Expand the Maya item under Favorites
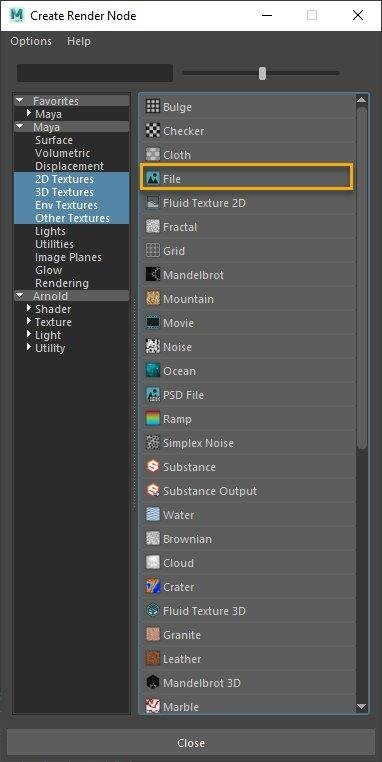The image size is (382, 762). tap(29, 114)
